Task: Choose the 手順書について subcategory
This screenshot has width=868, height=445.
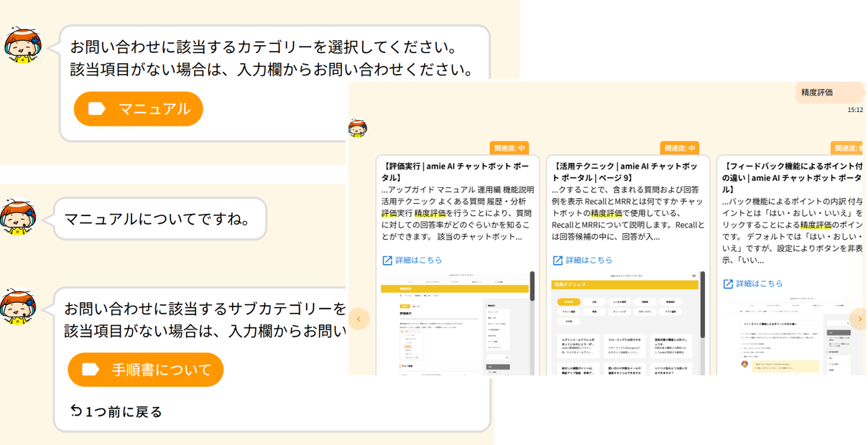Action: [x=146, y=369]
